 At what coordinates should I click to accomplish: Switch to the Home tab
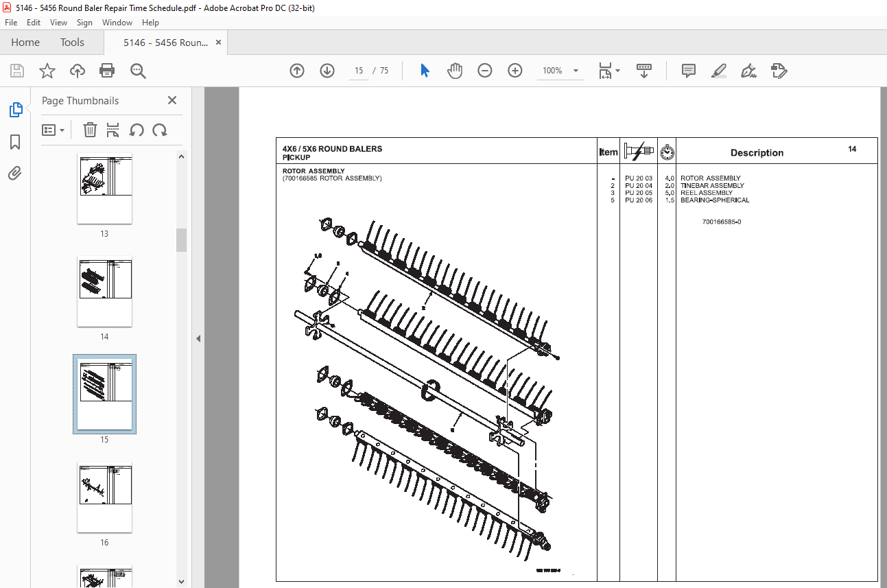(x=25, y=43)
